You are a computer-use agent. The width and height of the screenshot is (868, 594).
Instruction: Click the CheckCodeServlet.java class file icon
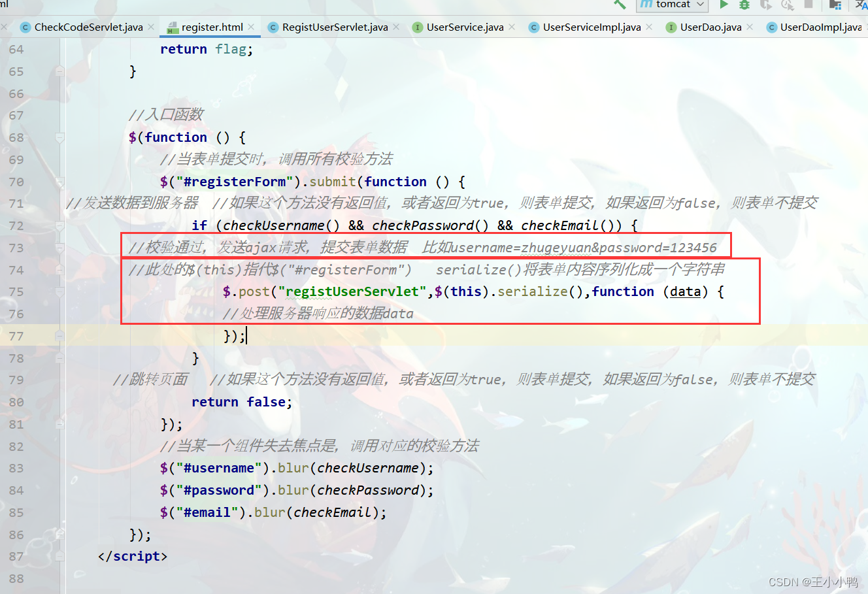pos(25,27)
